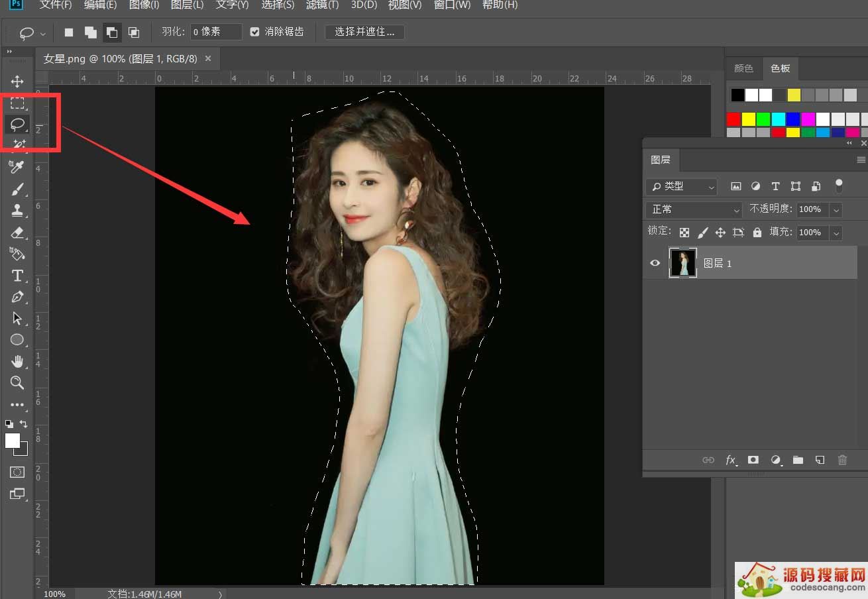
Task: Toggle adjustment layer filter
Action: tap(755, 186)
